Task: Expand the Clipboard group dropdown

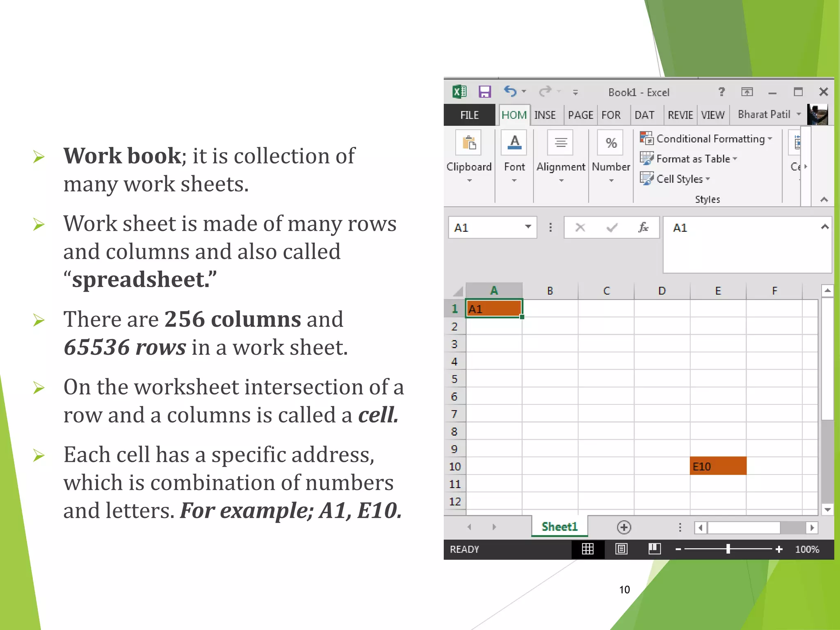Action: coord(469,180)
